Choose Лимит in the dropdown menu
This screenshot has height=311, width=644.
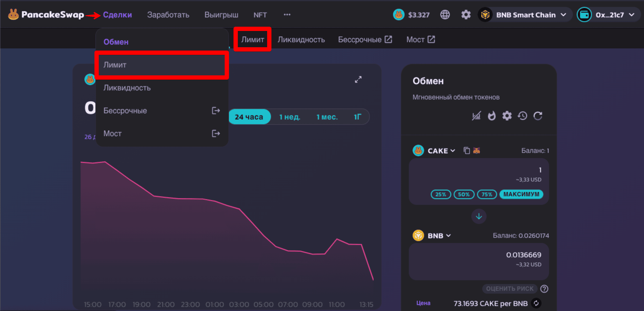tap(162, 65)
